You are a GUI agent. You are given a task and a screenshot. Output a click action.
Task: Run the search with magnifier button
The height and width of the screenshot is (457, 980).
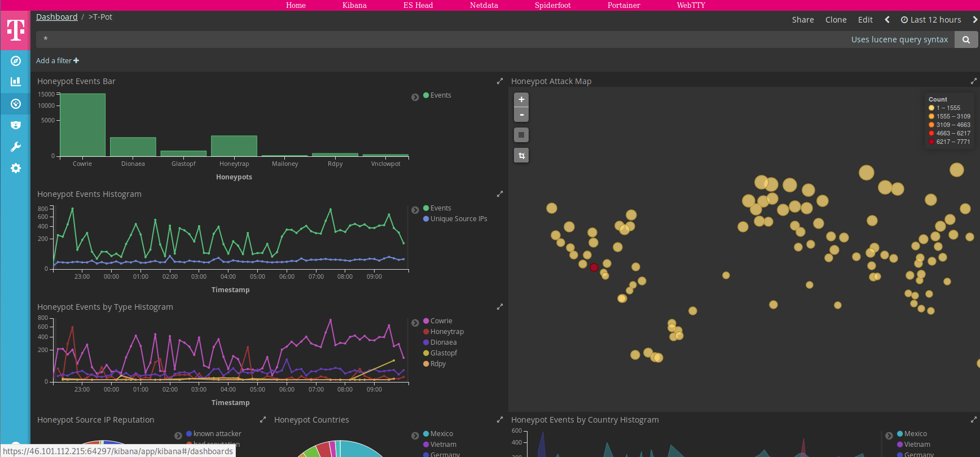tap(966, 39)
